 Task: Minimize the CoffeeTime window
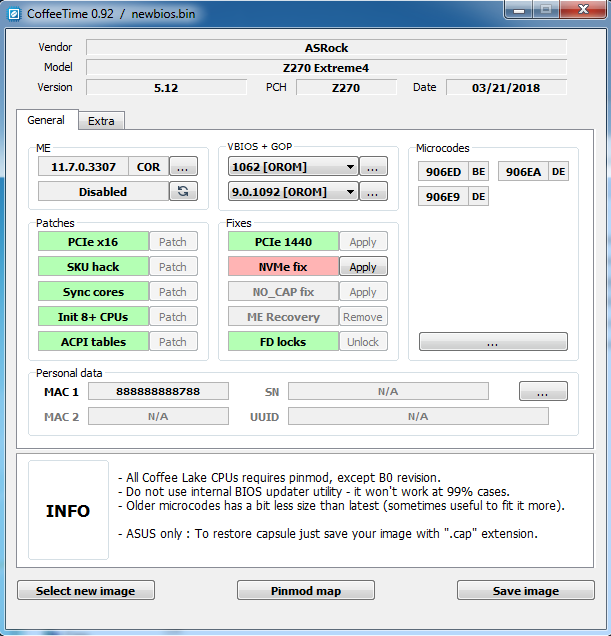tap(518, 10)
